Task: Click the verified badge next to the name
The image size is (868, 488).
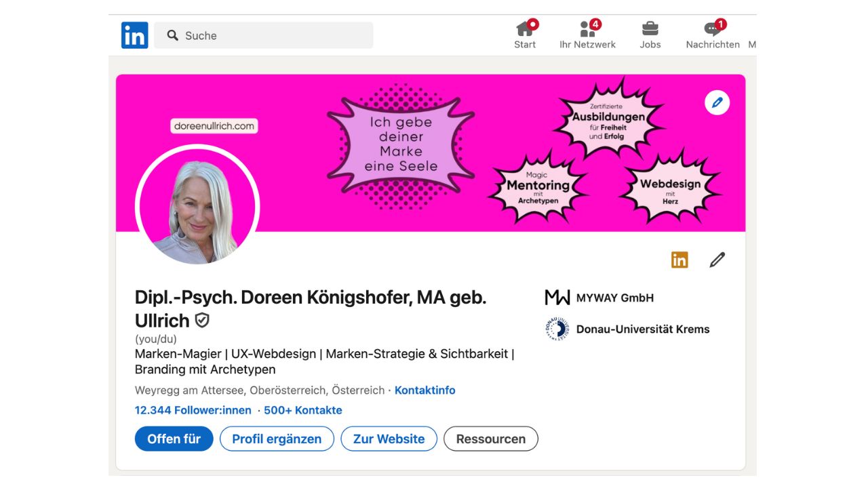Action: click(x=201, y=321)
